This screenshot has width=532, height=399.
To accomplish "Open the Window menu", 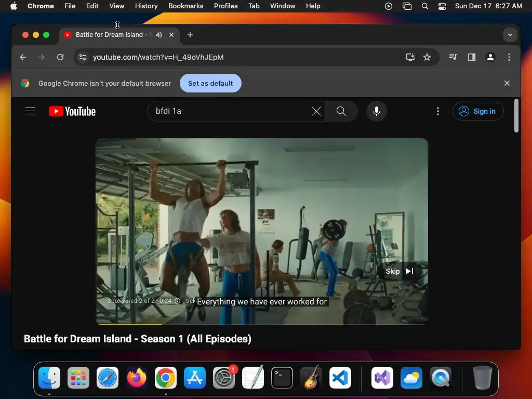I will coord(282,6).
